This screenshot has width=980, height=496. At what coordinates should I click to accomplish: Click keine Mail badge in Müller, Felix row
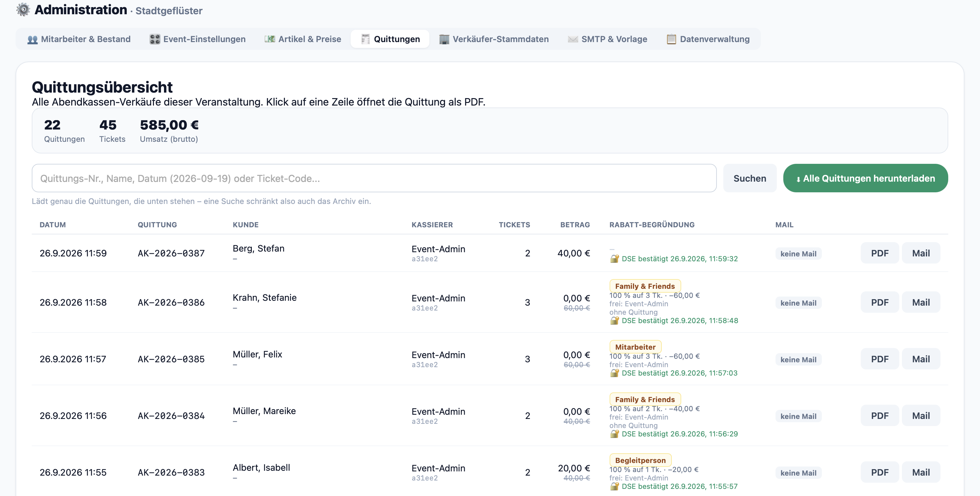pos(798,360)
